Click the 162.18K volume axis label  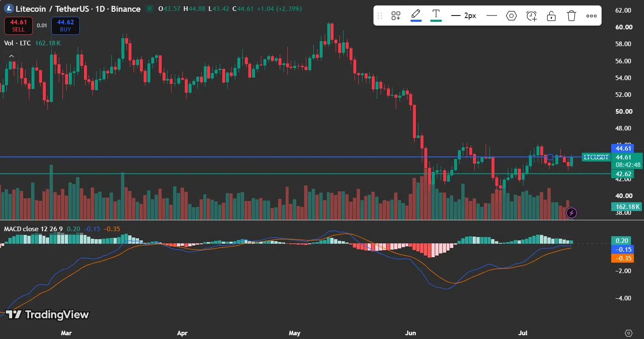pyautogui.click(x=626, y=206)
